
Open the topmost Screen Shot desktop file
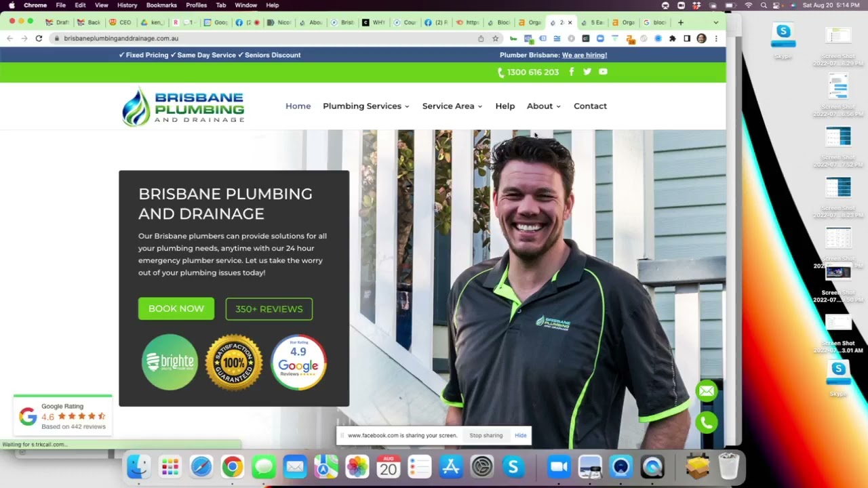tap(839, 44)
